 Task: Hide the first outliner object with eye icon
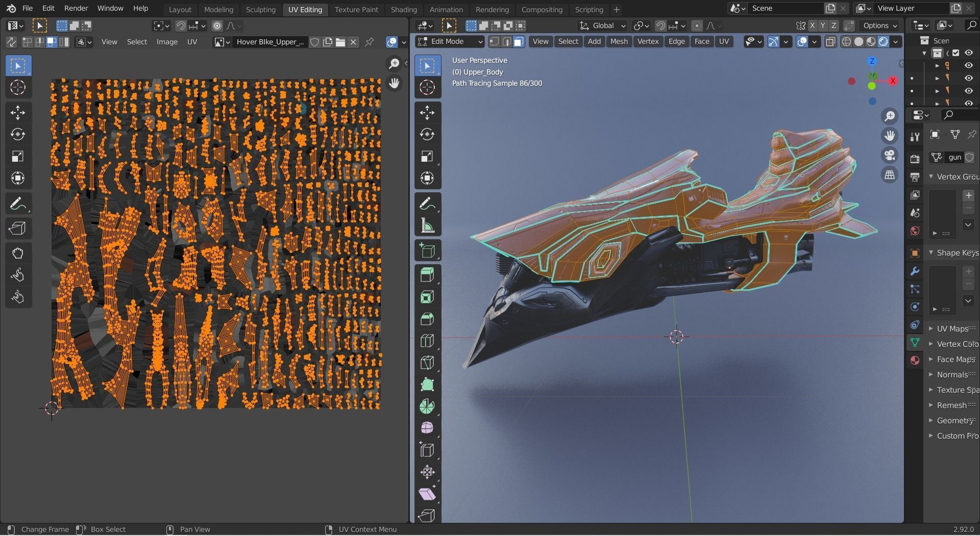(968, 65)
